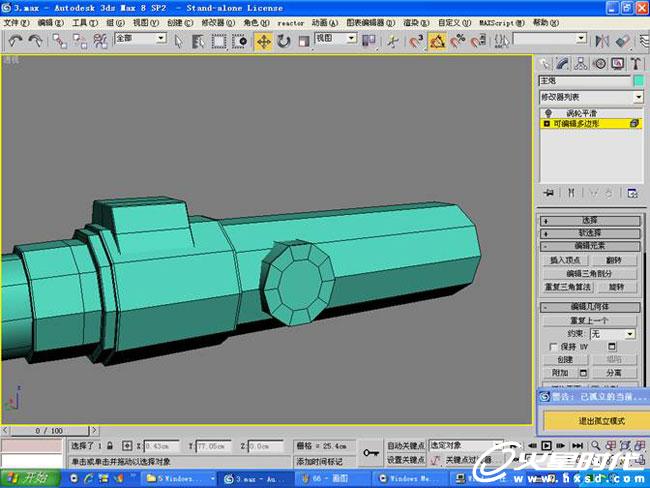Click the Undo arrow in the toolbar

pyautogui.click(x=15, y=41)
